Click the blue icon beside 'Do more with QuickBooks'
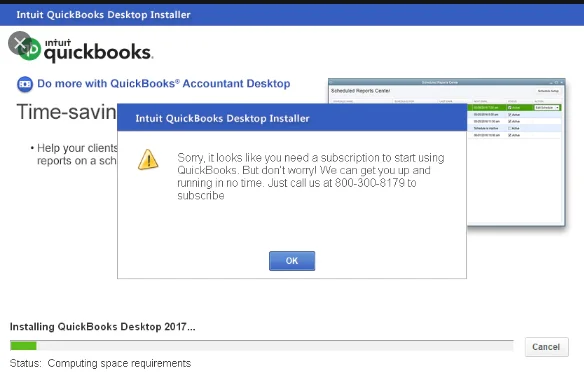Image resolution: width=584 pixels, height=377 pixels. (x=25, y=84)
